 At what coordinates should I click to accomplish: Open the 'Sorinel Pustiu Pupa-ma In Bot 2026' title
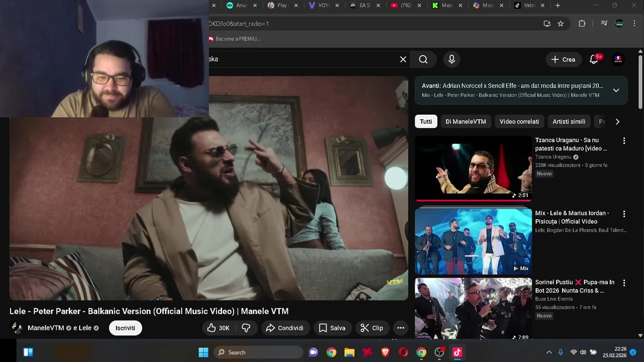click(x=575, y=287)
